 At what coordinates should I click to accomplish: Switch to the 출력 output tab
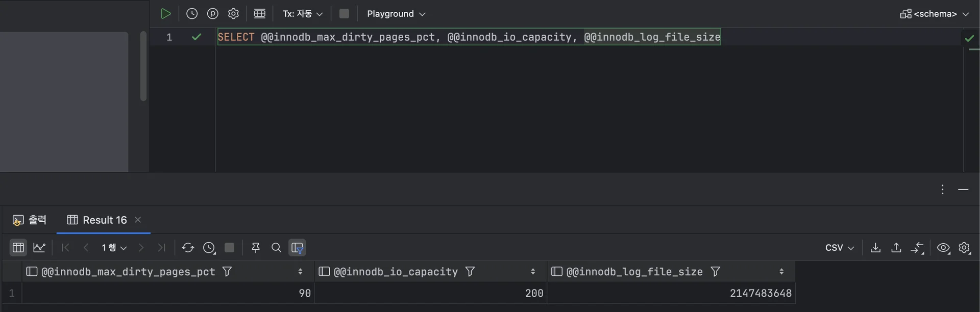point(30,220)
